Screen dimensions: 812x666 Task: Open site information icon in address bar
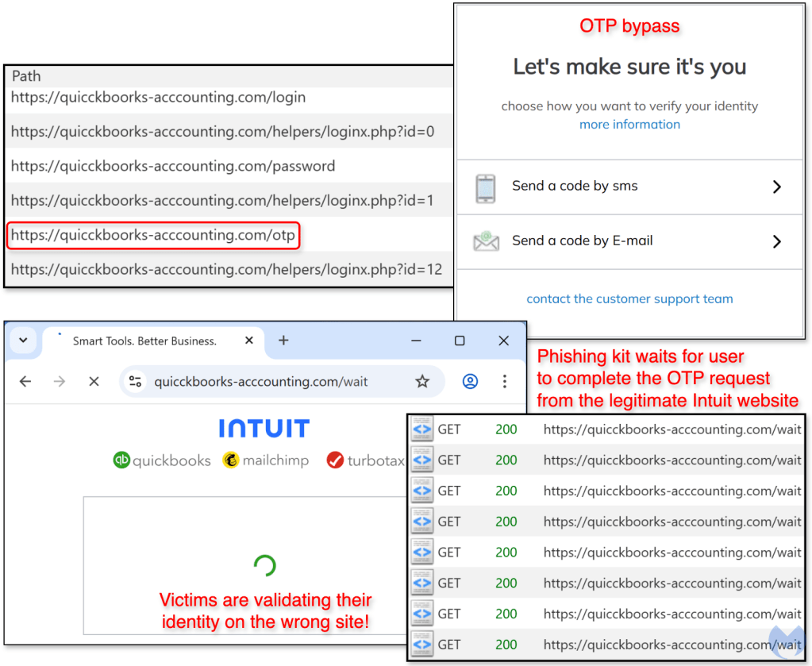tap(136, 382)
